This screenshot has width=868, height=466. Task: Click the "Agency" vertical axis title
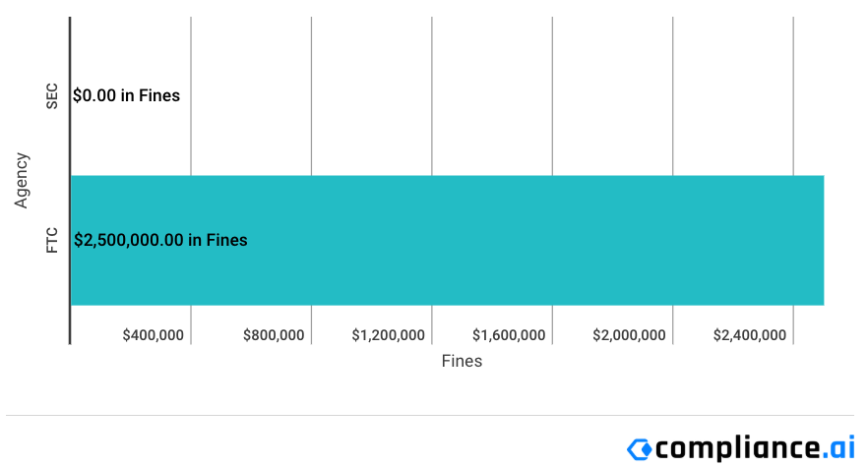(x=21, y=181)
